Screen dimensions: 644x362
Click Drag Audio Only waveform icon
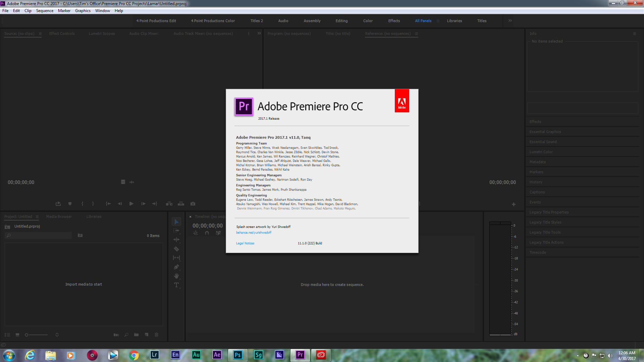coord(132,182)
